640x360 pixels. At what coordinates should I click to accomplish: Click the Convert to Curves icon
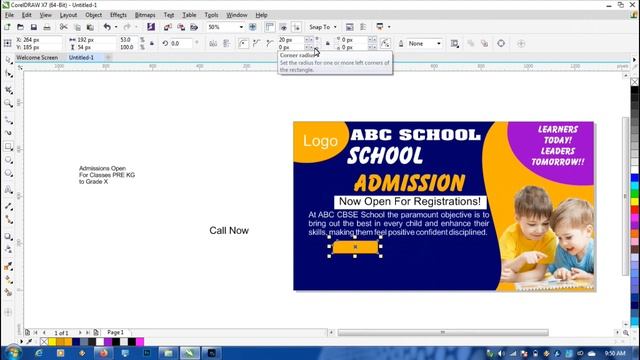(501, 43)
